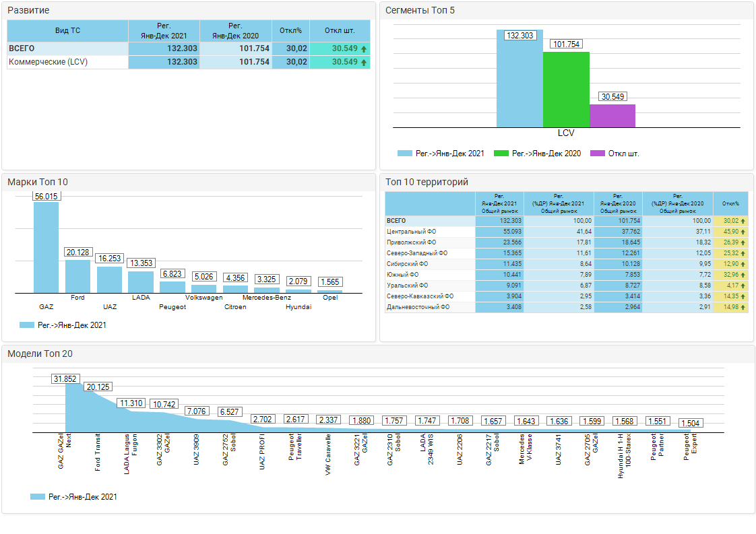
Task: Select the Северо-Кавказский ФО row label
Action: (420, 296)
